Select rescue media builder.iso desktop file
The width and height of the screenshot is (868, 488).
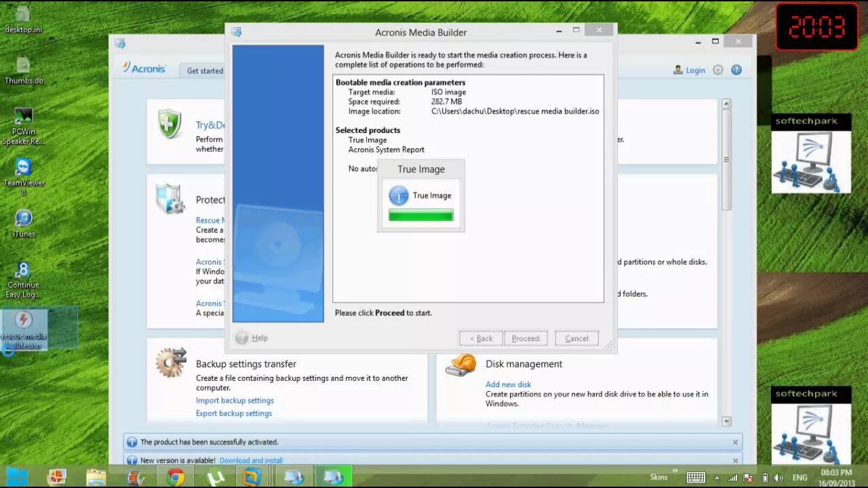click(23, 329)
